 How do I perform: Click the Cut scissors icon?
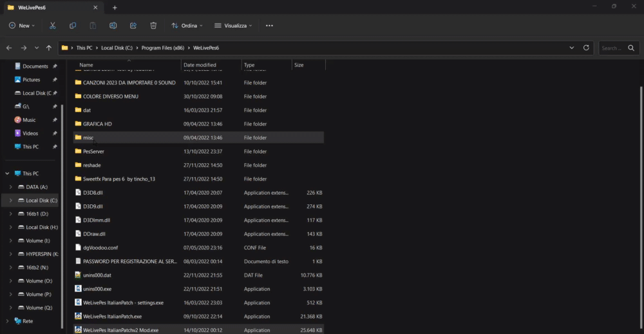tap(53, 26)
